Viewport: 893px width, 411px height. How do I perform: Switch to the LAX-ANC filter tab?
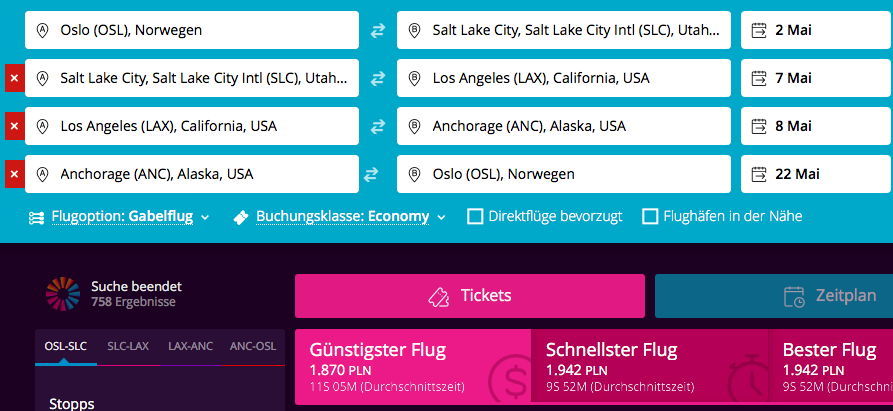point(190,346)
